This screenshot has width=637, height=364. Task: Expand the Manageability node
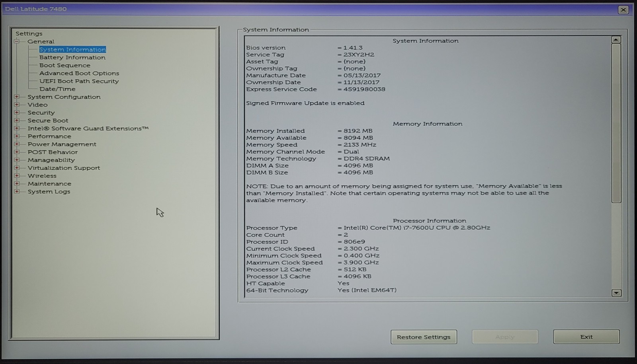17,160
